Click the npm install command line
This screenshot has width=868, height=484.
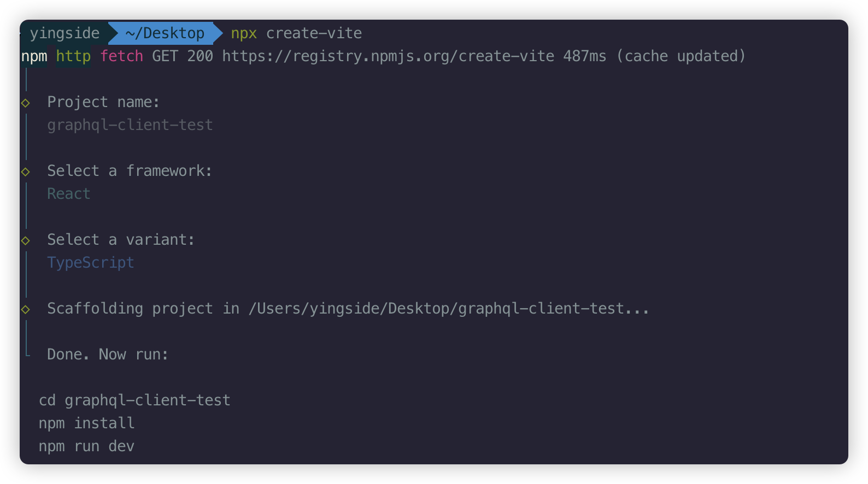pos(86,423)
